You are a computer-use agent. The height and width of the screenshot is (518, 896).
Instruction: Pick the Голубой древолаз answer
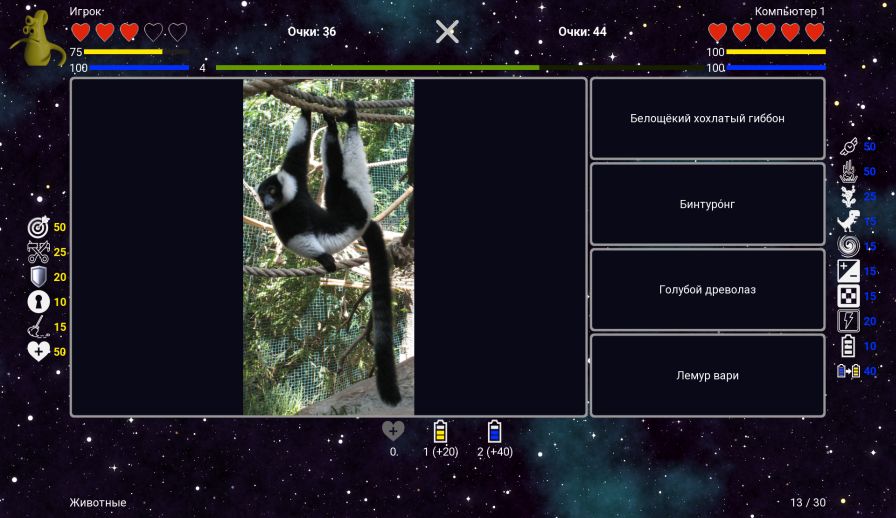pos(707,290)
